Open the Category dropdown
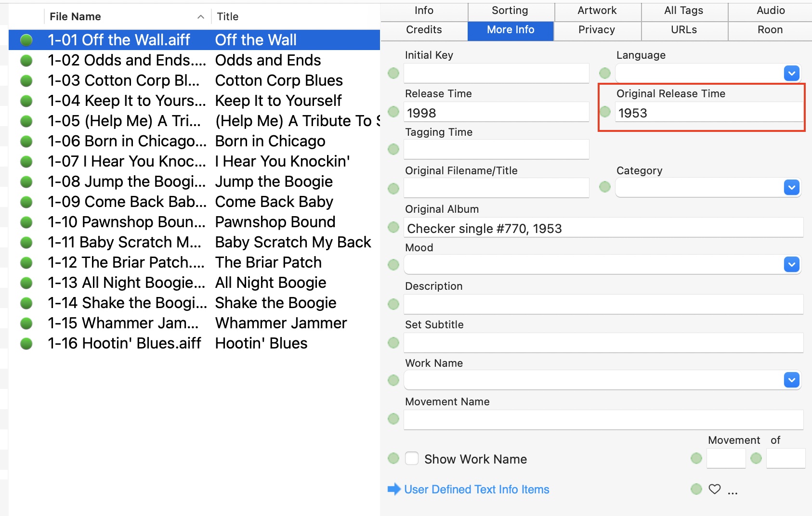The image size is (812, 516). point(792,187)
